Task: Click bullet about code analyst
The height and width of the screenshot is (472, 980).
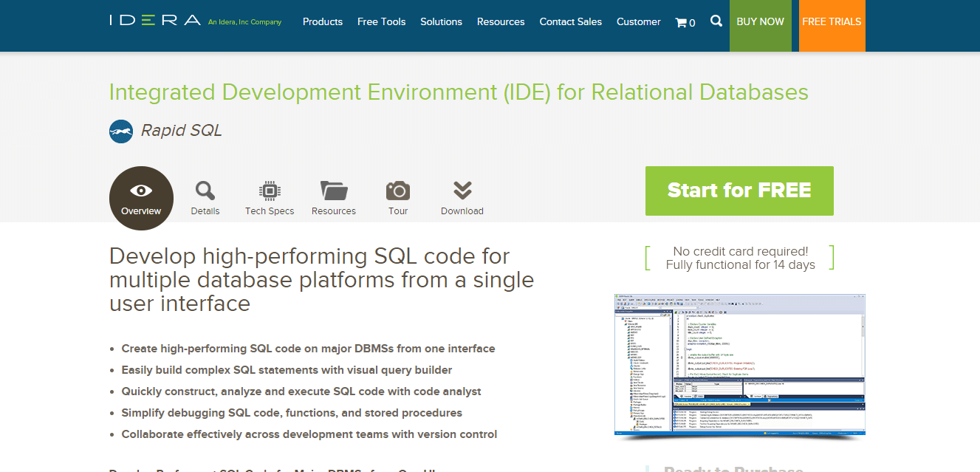Action: coord(301,391)
